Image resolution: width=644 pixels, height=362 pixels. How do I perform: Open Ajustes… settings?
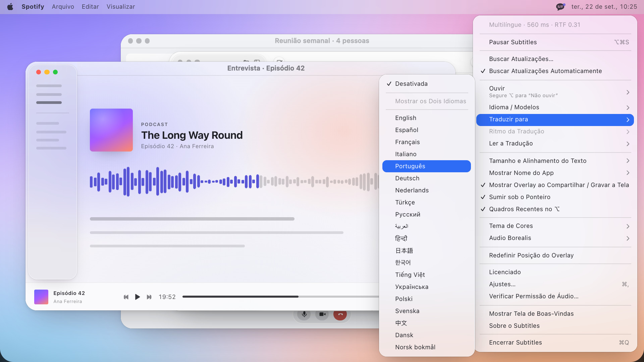[x=555, y=284]
